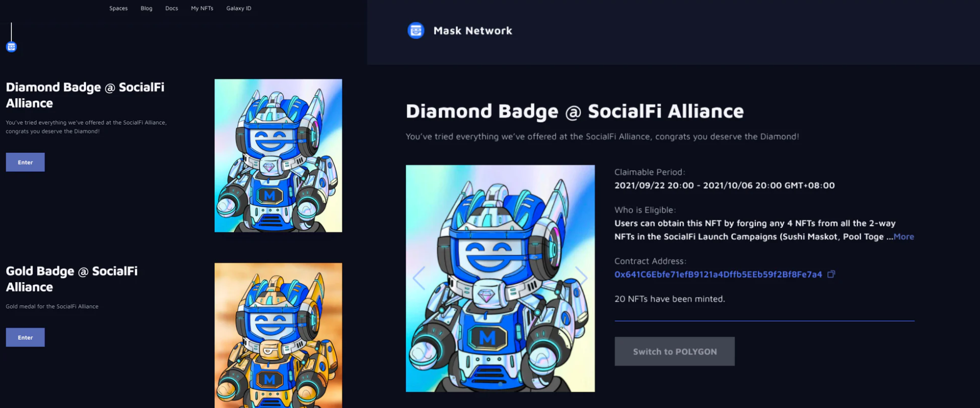Screen dimensions: 980x408
Task: Open the Docs navigation link
Action: tap(171, 8)
